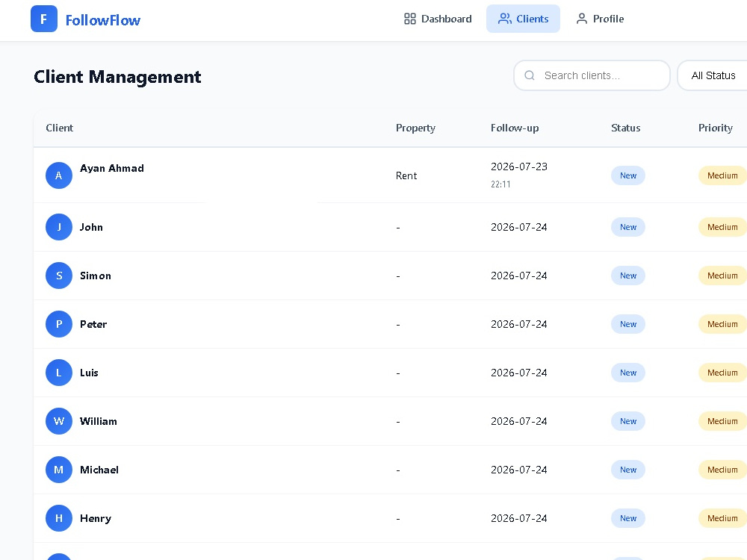The height and width of the screenshot is (560, 747).
Task: Click William's New status badge
Action: click(628, 421)
